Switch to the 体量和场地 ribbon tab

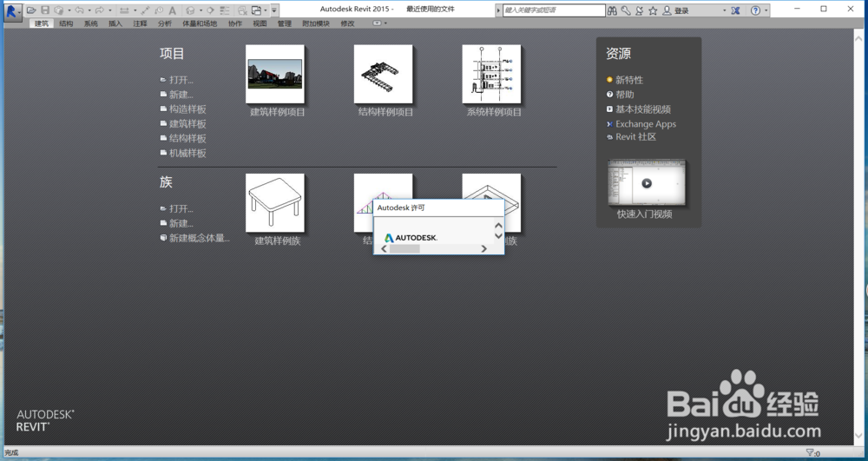tap(200, 23)
